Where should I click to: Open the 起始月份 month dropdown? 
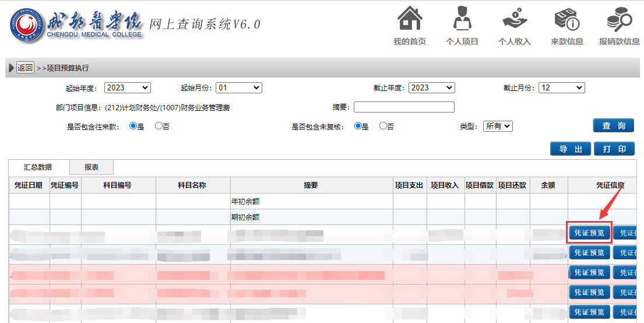238,87
